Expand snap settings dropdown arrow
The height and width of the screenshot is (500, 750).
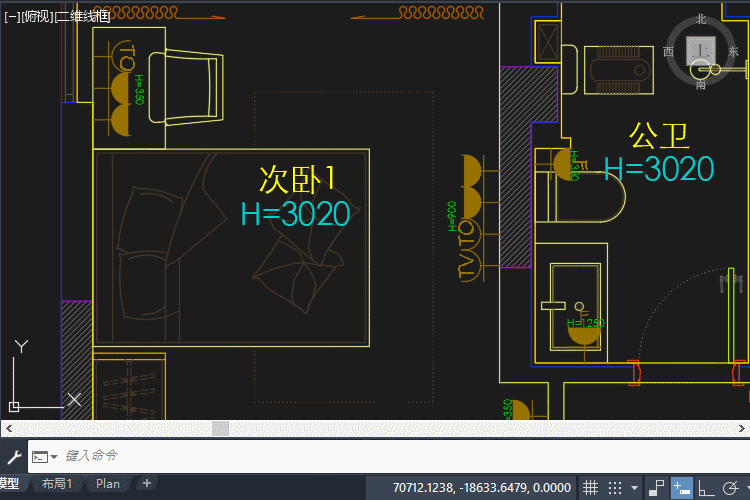[634, 488]
